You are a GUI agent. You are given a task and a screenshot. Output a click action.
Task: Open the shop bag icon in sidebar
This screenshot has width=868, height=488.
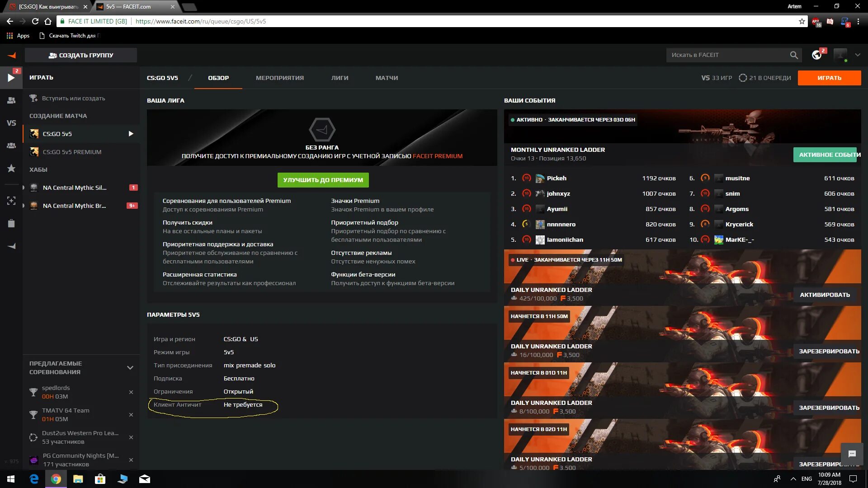11,223
